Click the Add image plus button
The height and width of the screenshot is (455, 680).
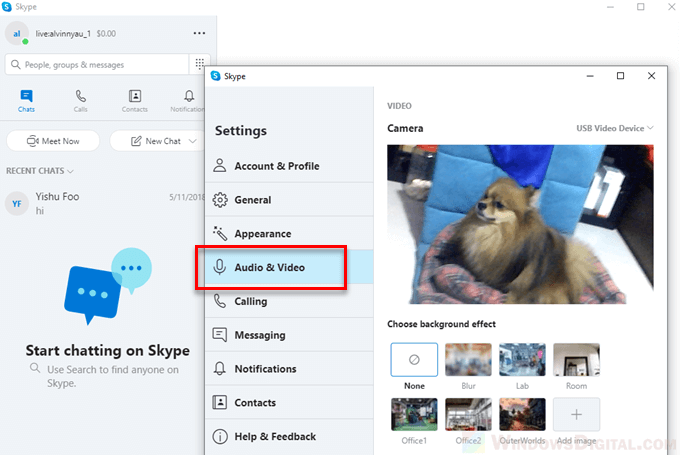[576, 415]
